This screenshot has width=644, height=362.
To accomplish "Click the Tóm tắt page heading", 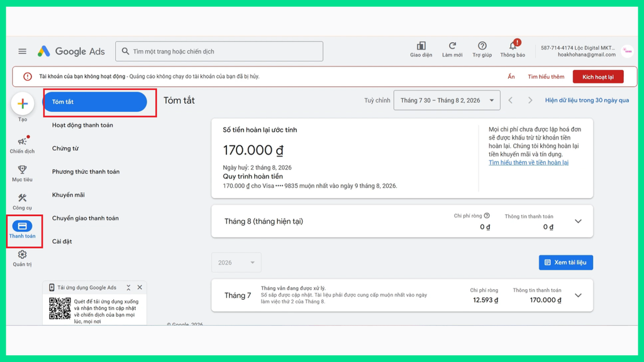I will click(x=179, y=101).
